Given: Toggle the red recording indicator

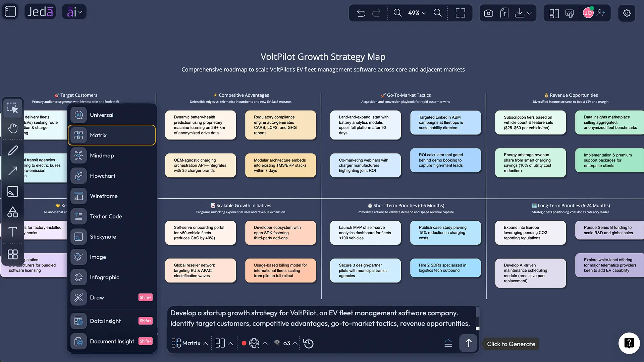Looking at the screenshot, I should click(x=244, y=343).
